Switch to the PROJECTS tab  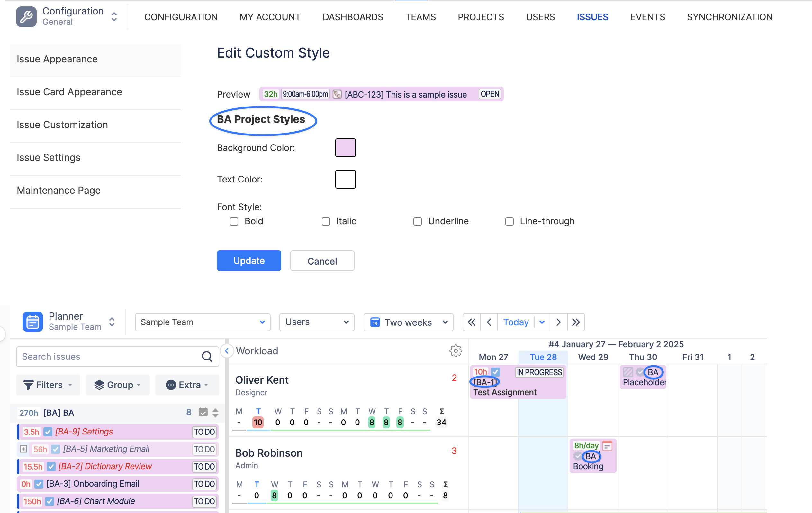click(481, 17)
